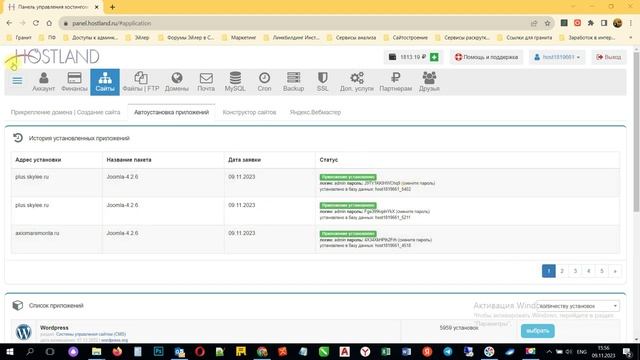Open the Сайтостроение bookmark folder
This screenshot has width=640, height=360.
click(406, 38)
